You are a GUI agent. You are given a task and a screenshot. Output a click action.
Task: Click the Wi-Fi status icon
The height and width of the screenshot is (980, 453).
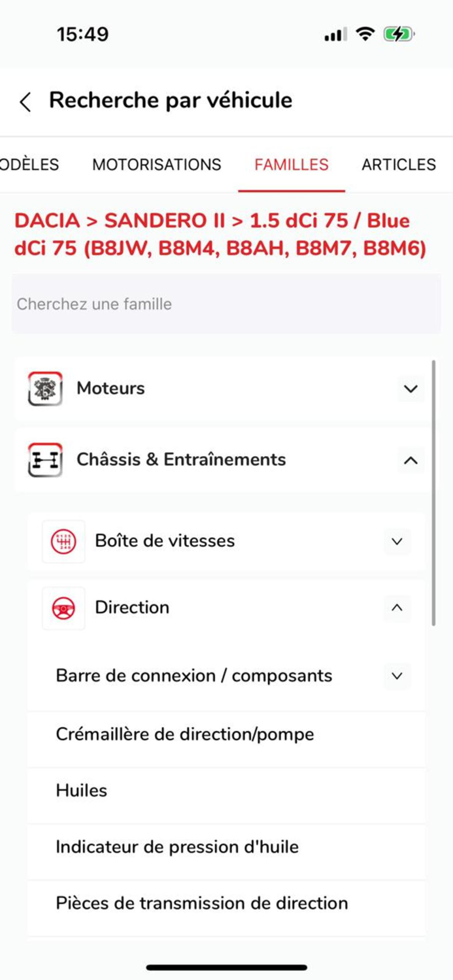[x=365, y=34]
